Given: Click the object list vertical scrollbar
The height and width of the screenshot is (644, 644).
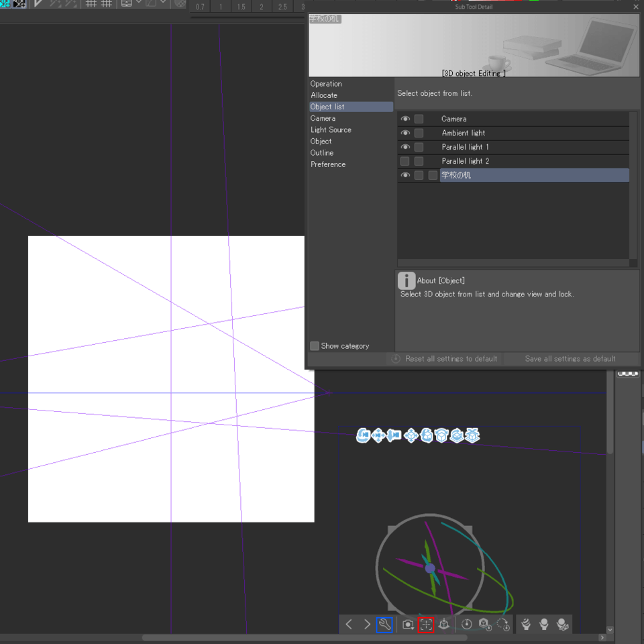Looking at the screenshot, I should click(x=633, y=185).
